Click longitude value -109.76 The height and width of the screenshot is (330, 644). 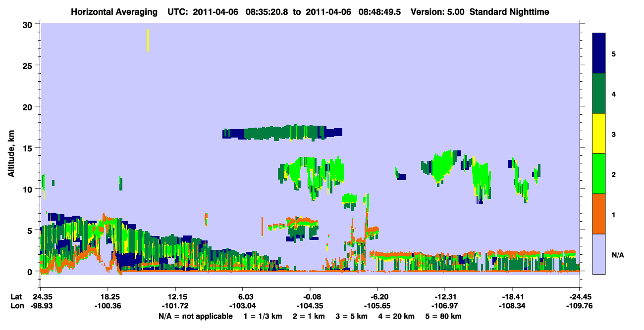point(580,306)
